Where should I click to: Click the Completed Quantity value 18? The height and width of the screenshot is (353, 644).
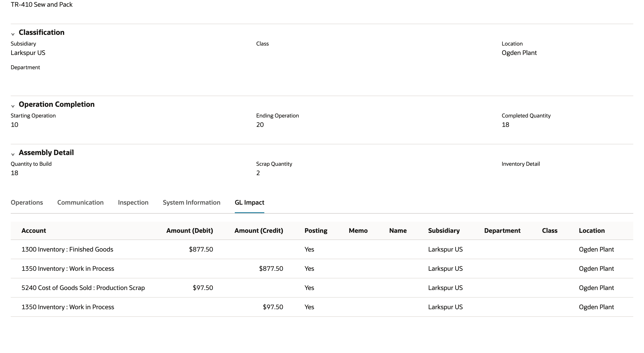coord(505,125)
